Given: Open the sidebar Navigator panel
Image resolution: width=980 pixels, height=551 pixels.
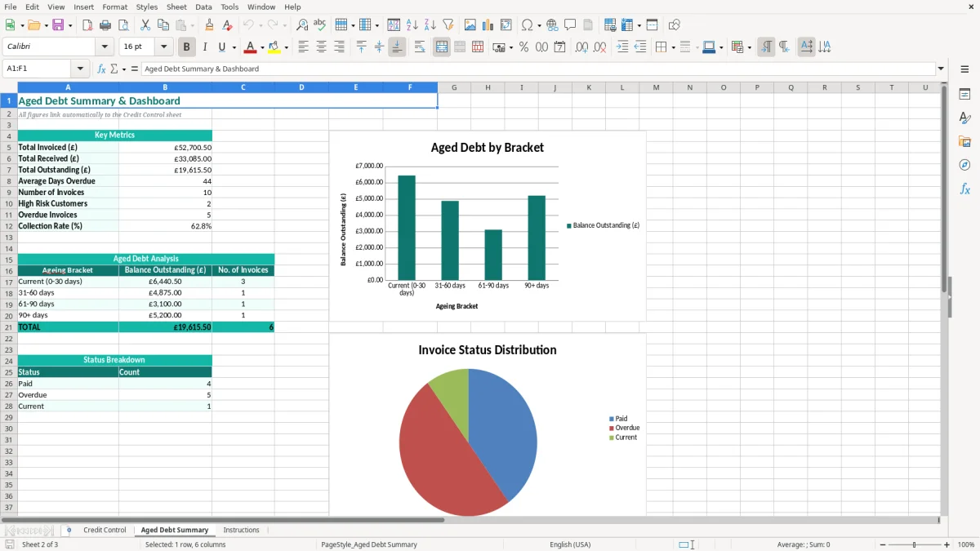Looking at the screenshot, I should pos(964,165).
